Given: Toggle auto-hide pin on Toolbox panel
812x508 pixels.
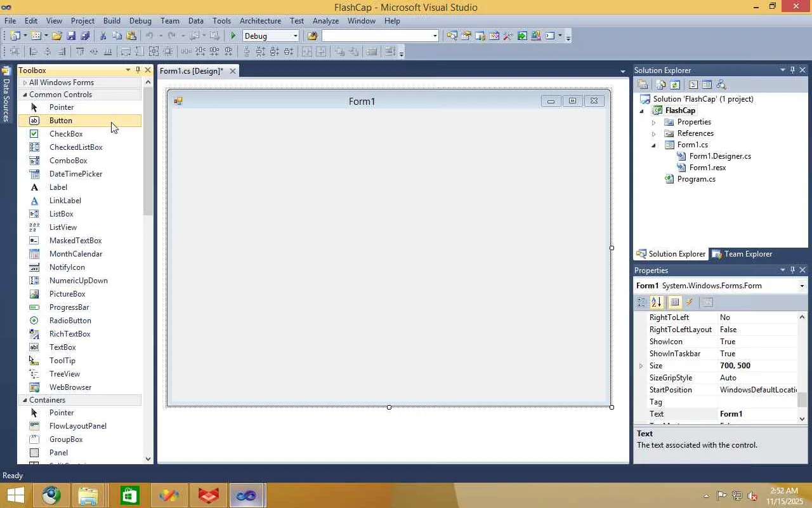Looking at the screenshot, I should coord(138,70).
